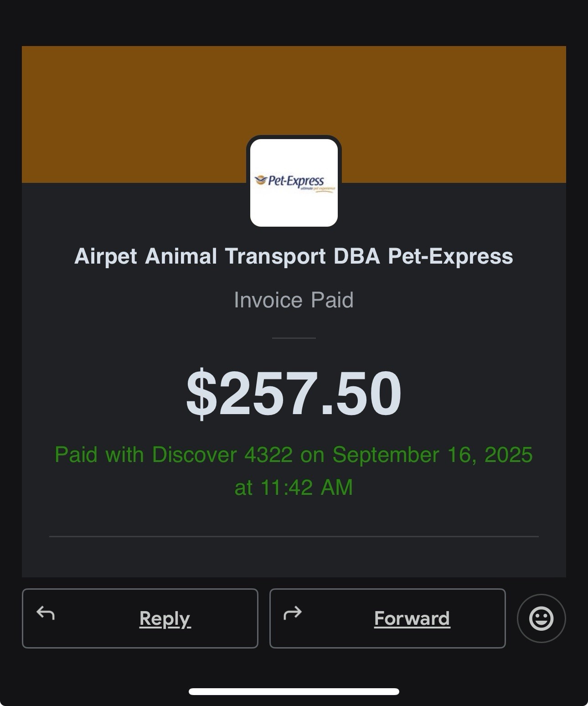Click the underlined Forward text
This screenshot has width=588, height=706.
412,618
